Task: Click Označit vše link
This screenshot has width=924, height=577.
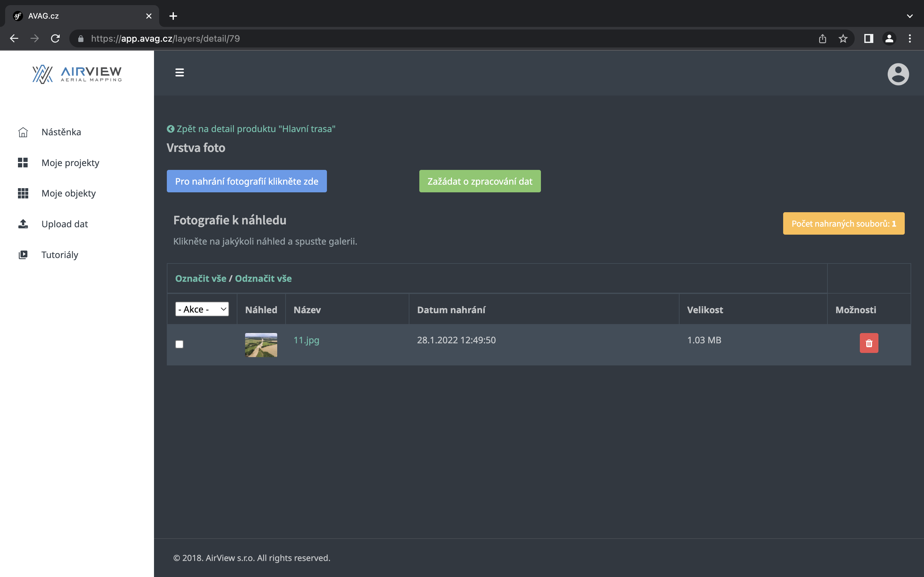Action: click(201, 279)
